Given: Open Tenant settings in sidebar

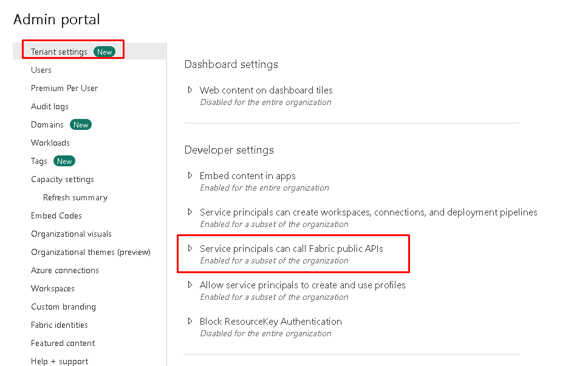Looking at the screenshot, I should (x=60, y=52).
